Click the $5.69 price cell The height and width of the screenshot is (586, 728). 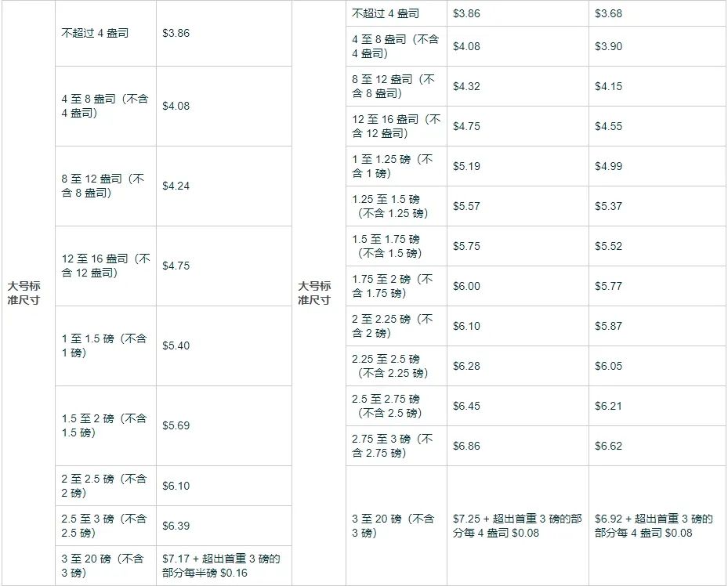[176, 426]
